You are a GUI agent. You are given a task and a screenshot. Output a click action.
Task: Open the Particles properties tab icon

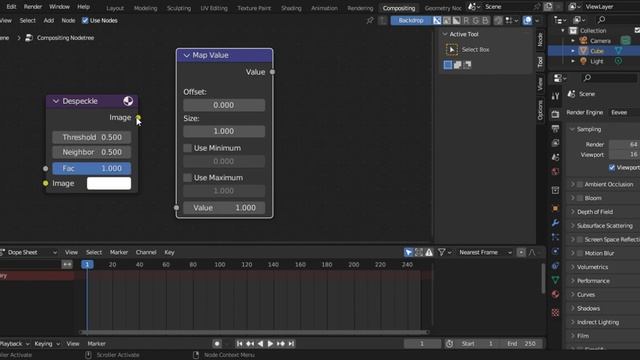pos(555,237)
